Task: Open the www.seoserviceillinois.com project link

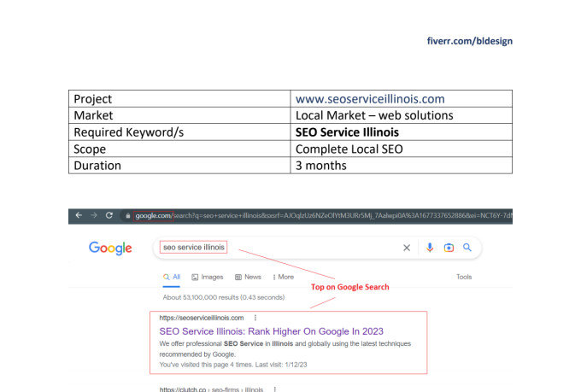Action: coord(370,99)
